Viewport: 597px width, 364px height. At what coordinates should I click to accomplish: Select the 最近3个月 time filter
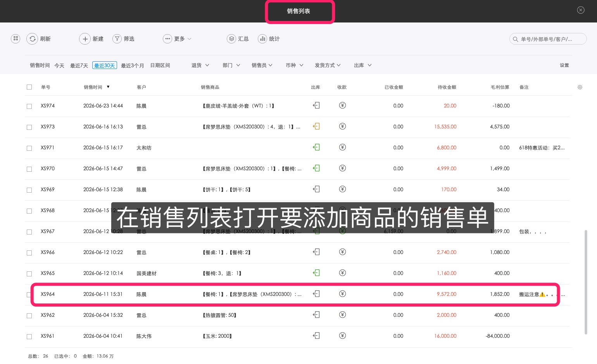pyautogui.click(x=132, y=66)
